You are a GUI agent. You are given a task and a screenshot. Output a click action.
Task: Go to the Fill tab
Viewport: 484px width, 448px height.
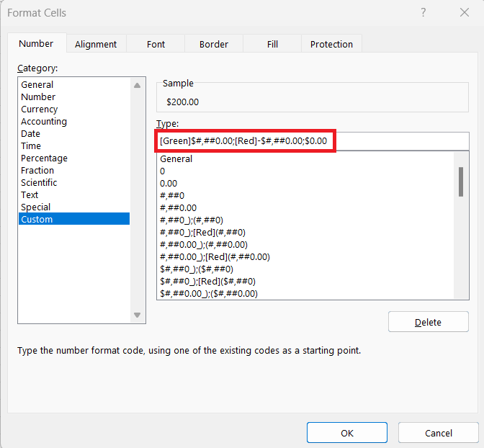tap(272, 44)
